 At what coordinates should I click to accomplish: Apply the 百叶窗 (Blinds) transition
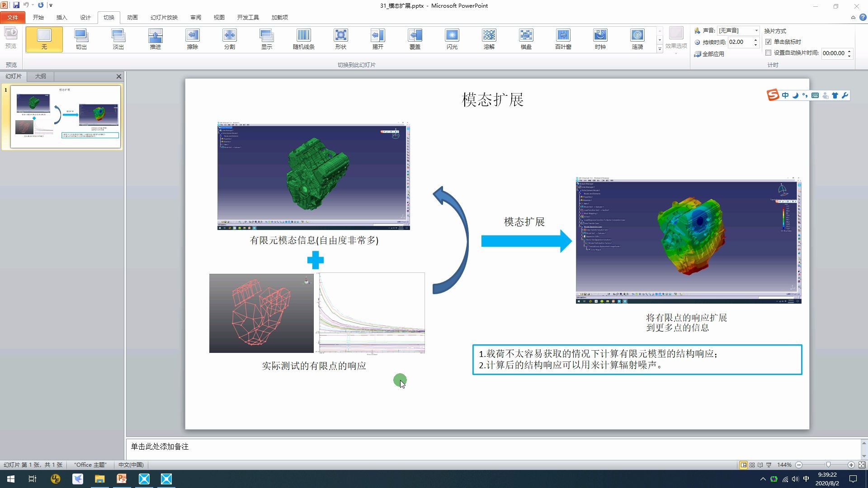(563, 39)
